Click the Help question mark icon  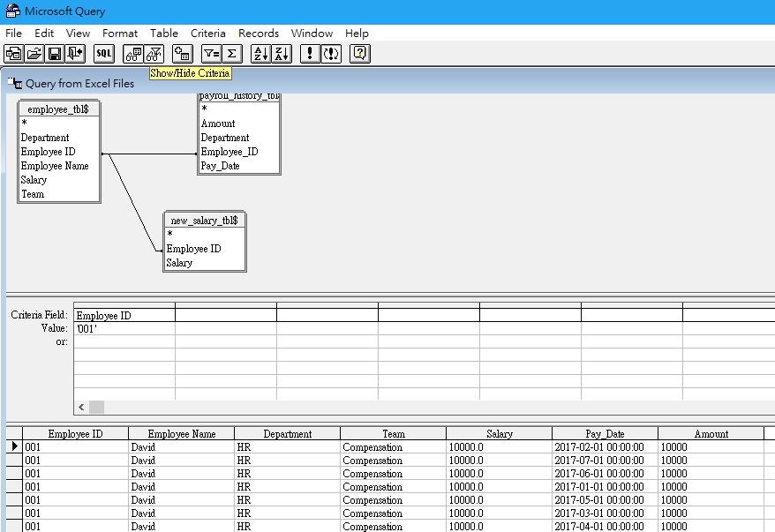click(358, 53)
